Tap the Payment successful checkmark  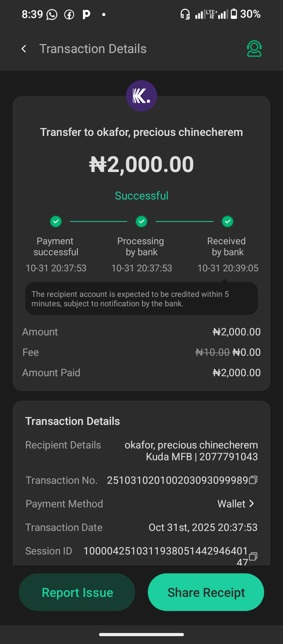[x=56, y=221]
